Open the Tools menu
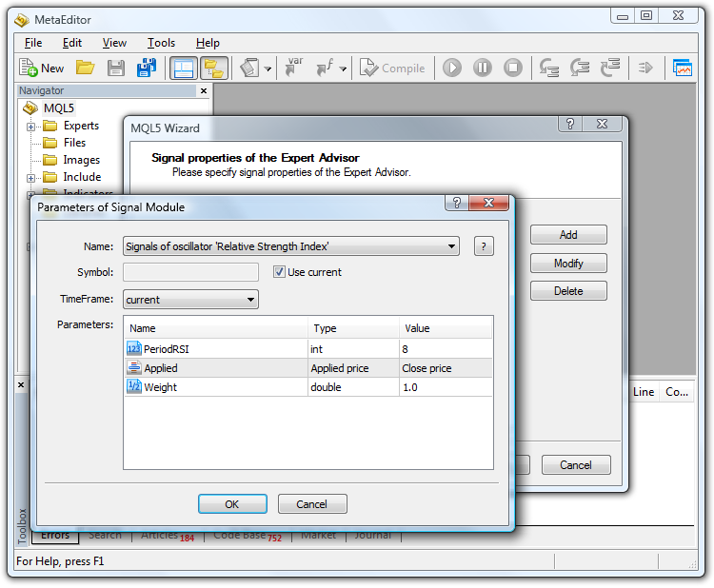Viewport: 714px width, 588px height. click(161, 43)
